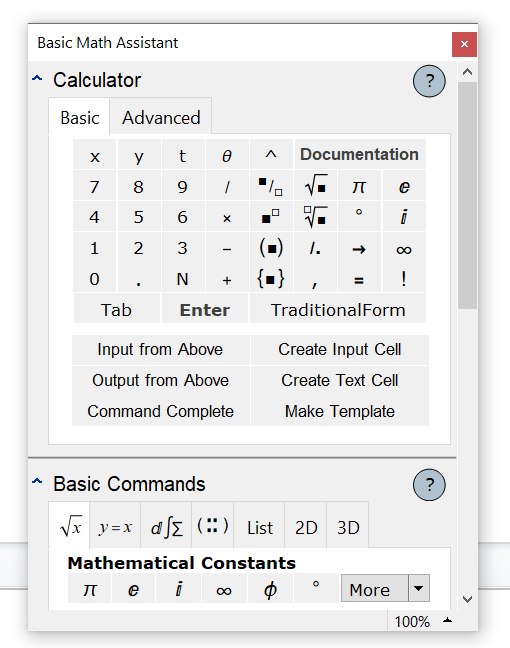Collapse the Basic Commands section
510x648 pixels.
pyautogui.click(x=37, y=481)
